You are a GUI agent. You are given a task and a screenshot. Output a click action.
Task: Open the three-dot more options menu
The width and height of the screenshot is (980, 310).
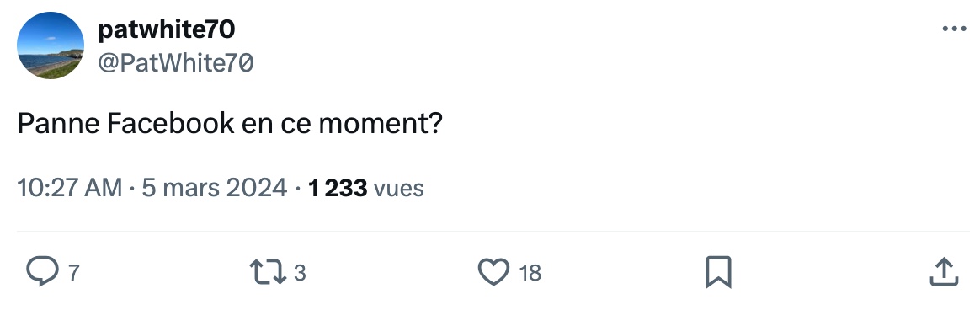tap(954, 29)
